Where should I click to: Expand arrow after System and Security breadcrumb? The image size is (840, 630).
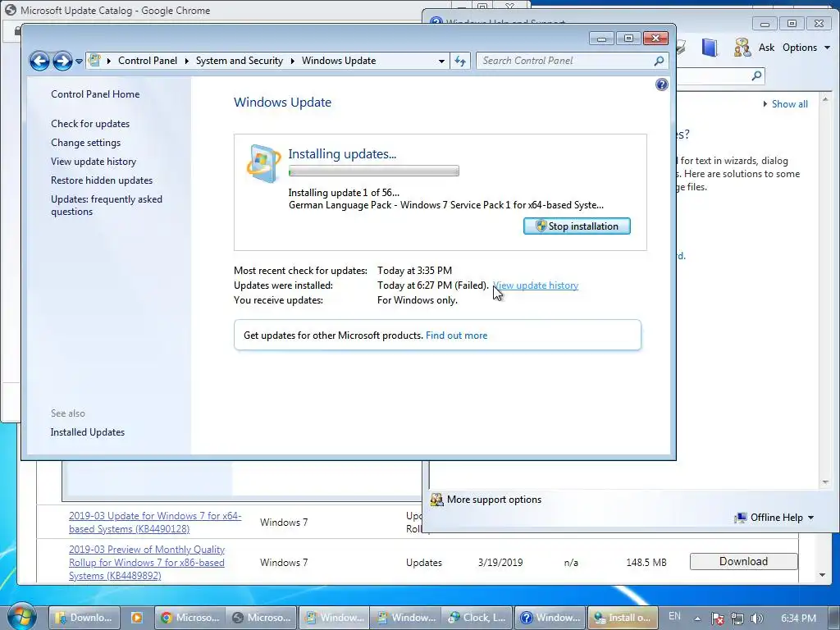[x=293, y=61]
